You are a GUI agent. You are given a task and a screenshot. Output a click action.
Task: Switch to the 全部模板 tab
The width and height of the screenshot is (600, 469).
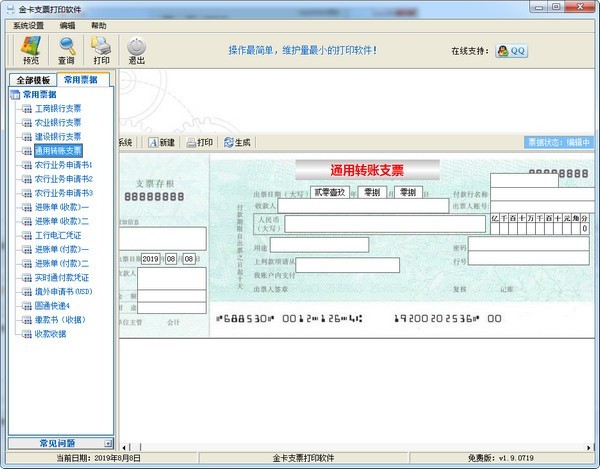[32, 80]
